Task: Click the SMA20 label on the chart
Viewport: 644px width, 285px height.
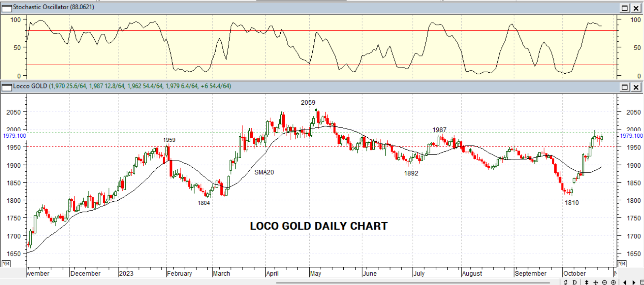Action: click(264, 172)
